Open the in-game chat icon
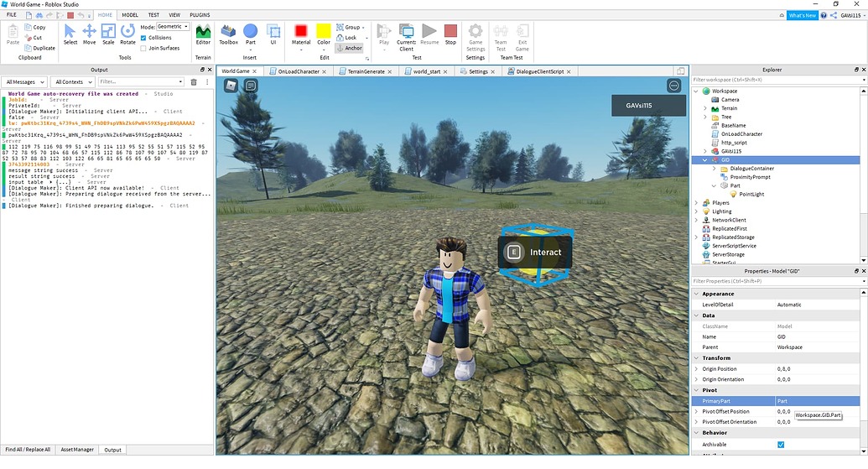Image resolution: width=868 pixels, height=469 pixels. click(251, 86)
